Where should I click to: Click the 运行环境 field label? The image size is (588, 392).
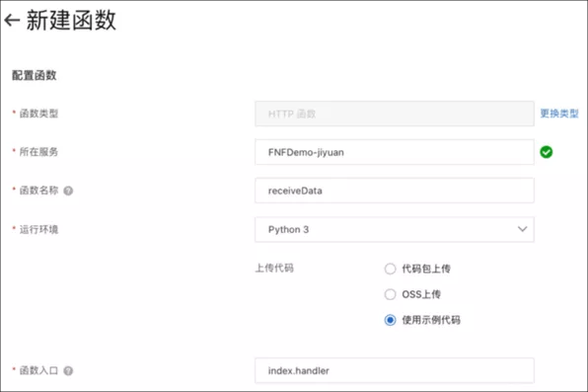click(x=38, y=229)
